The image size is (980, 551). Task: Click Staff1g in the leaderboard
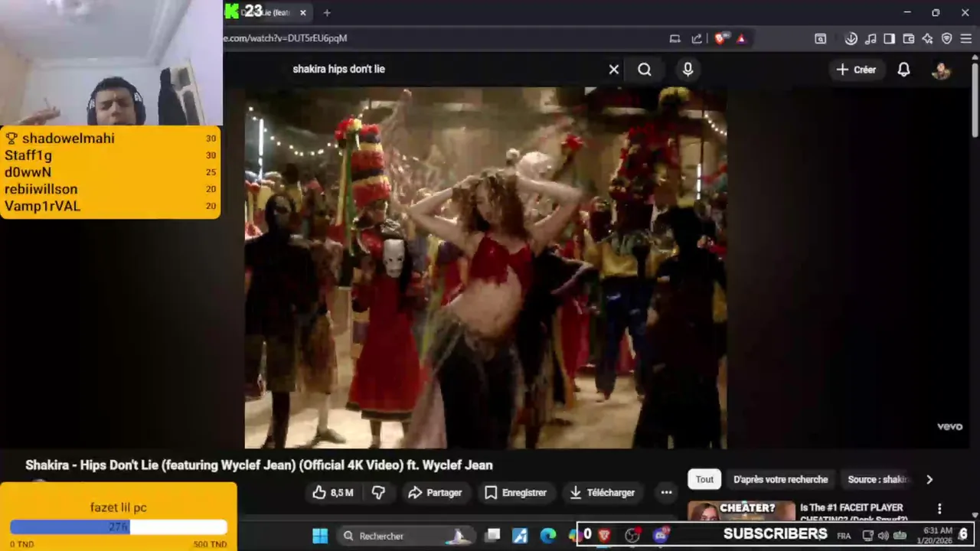point(28,155)
